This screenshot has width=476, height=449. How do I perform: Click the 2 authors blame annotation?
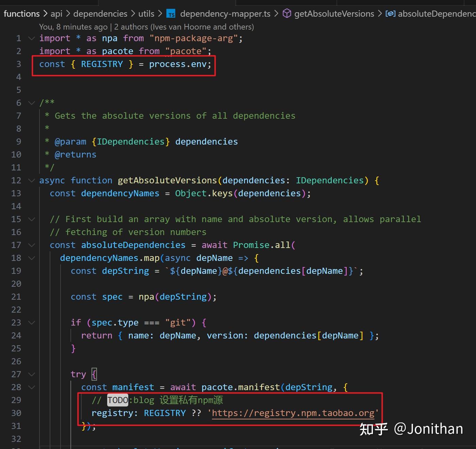(x=131, y=27)
